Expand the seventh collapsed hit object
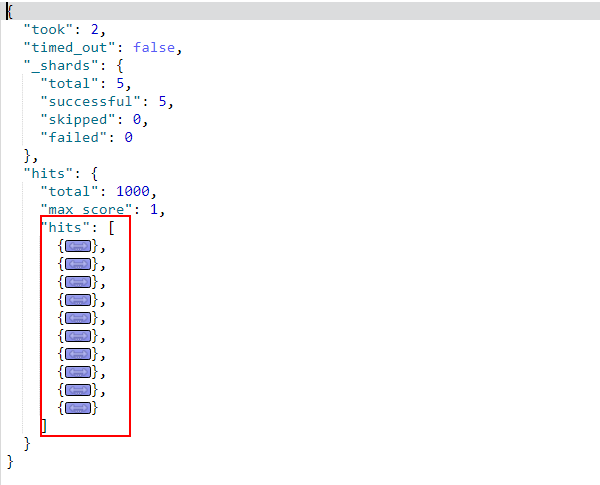Screen dimensions: 600x485 click(78, 354)
